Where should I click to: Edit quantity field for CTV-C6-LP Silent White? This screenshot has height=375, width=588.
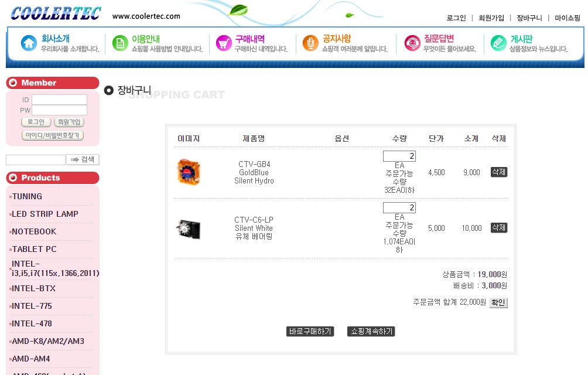(399, 208)
